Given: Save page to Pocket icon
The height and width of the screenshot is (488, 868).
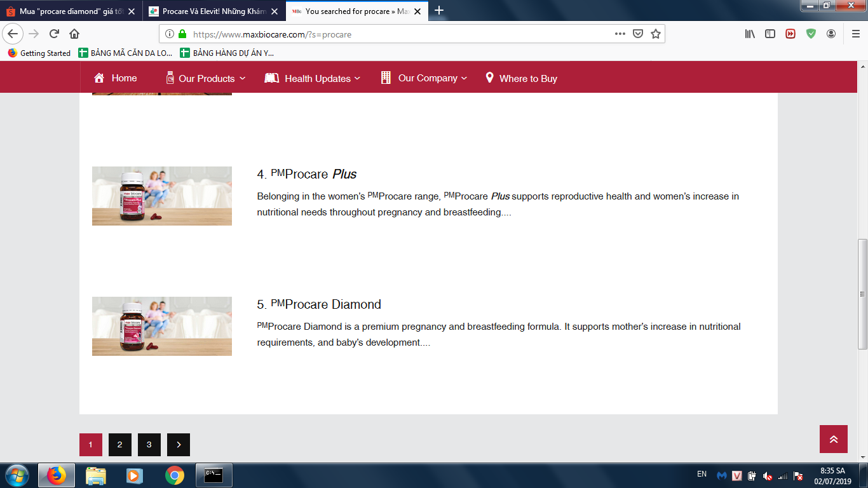Looking at the screenshot, I should [x=638, y=34].
